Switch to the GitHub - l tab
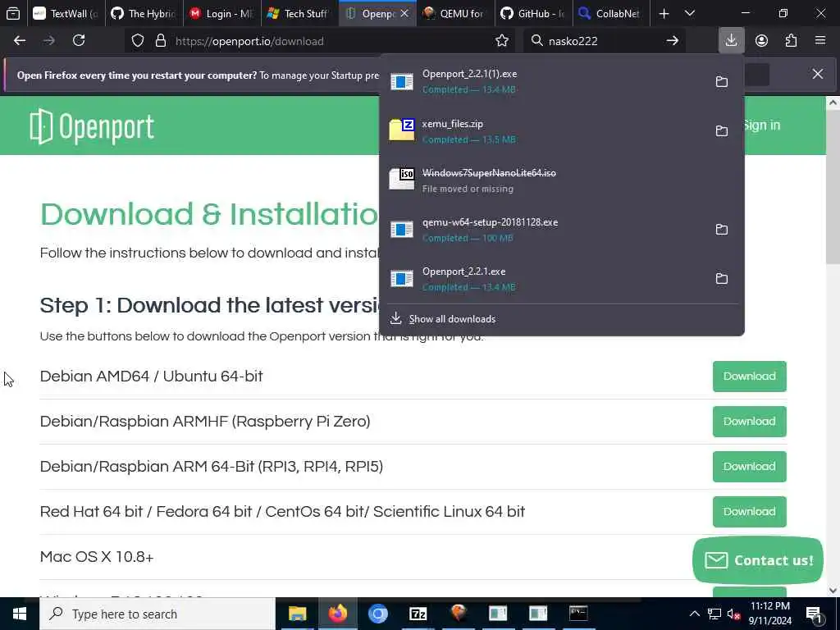This screenshot has height=630, width=840. tap(533, 13)
